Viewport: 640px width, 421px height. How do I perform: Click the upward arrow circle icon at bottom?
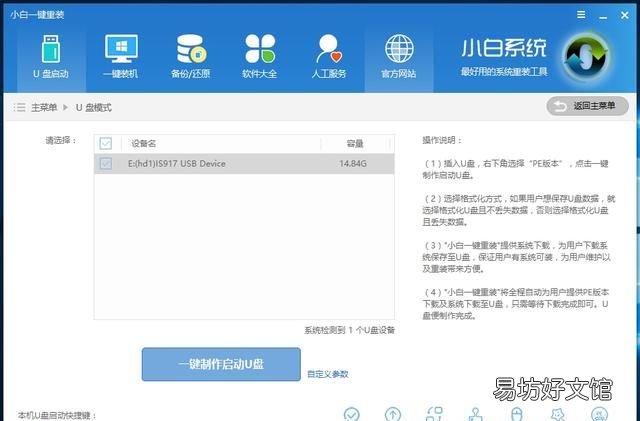pos(393,414)
